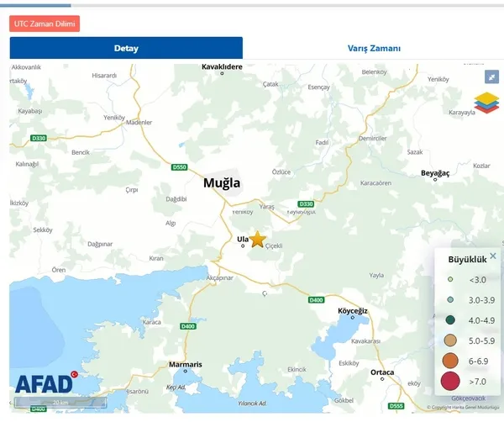Click the Kavakarası village label
Screen dimensions: 504x422
coord(365,341)
